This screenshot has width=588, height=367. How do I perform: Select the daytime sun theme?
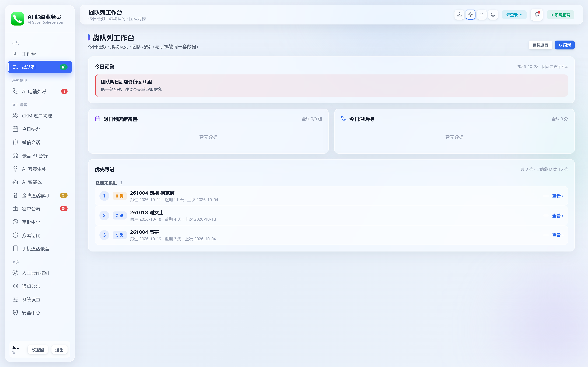pyautogui.click(x=470, y=15)
